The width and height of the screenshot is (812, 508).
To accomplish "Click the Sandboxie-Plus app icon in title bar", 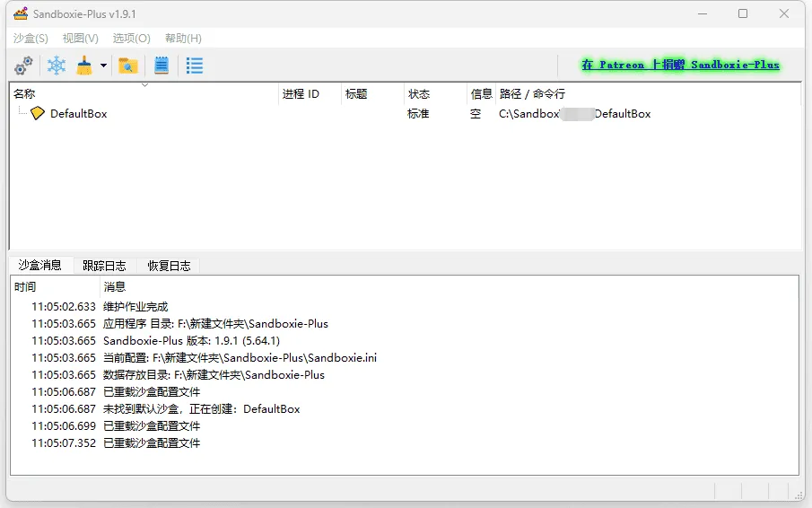I will (x=20, y=14).
